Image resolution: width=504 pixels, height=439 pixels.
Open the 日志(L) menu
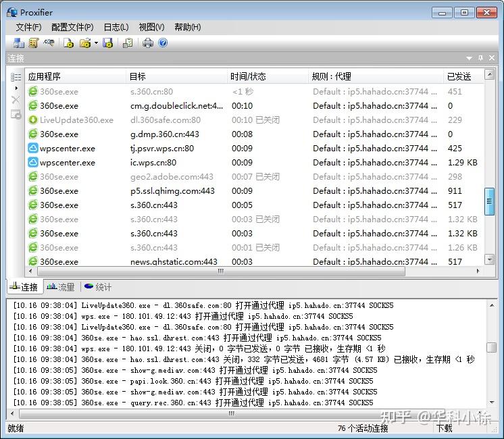click(116, 27)
